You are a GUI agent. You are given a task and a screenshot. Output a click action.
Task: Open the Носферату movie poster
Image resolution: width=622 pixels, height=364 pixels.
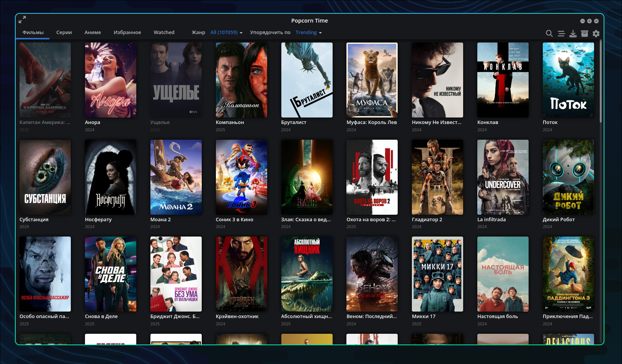click(111, 177)
